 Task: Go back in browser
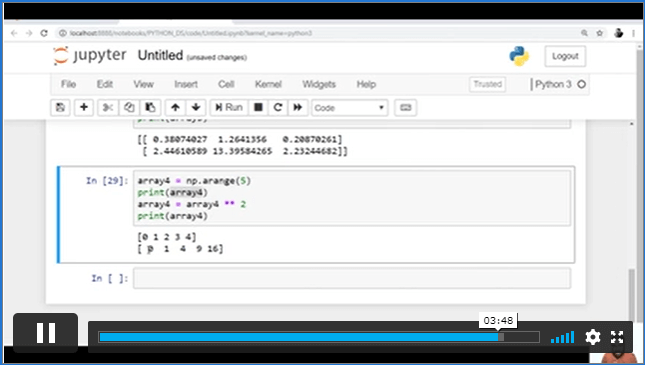14,33
